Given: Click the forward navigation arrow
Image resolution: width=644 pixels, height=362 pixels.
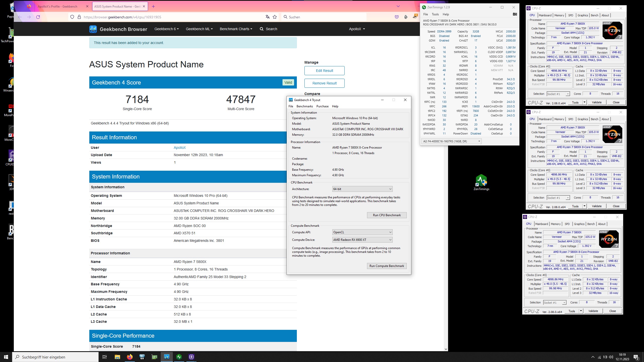Looking at the screenshot, I should click(x=29, y=17).
